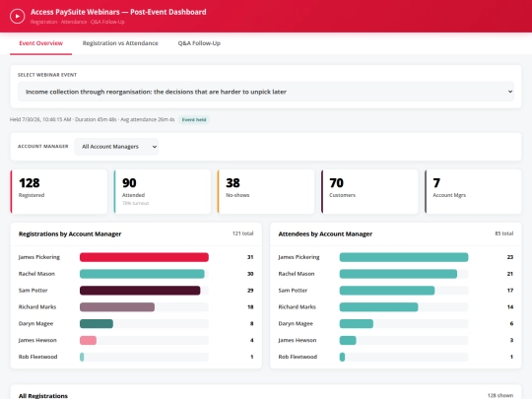This screenshot has width=532, height=399.
Task: Click Rob Fleetwood's registrations bar
Action: pos(82,357)
